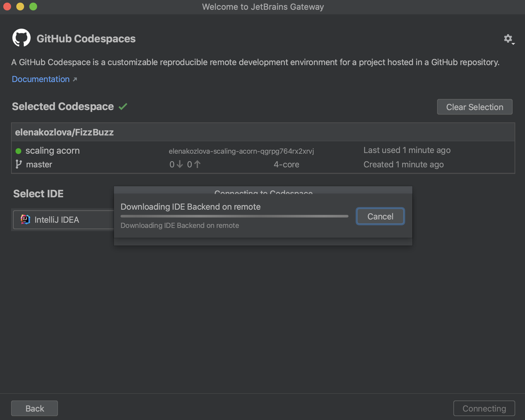Click the incoming commits down arrow count
Viewport: 525px width, 420px height.
[176, 164]
